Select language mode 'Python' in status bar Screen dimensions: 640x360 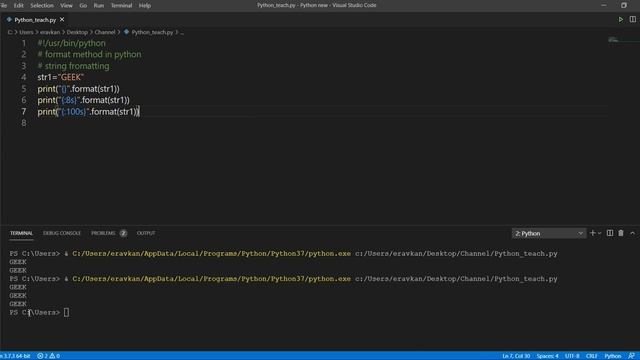tap(612, 356)
